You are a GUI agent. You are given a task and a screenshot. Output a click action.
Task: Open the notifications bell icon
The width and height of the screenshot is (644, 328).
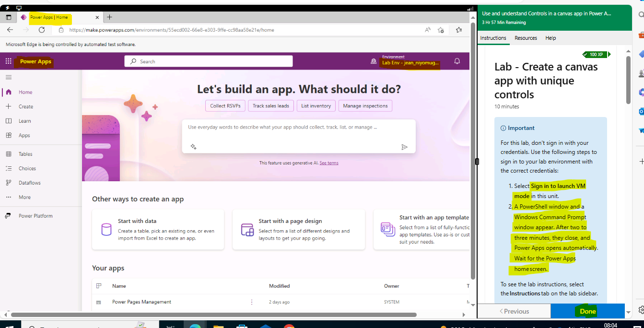pyautogui.click(x=457, y=61)
